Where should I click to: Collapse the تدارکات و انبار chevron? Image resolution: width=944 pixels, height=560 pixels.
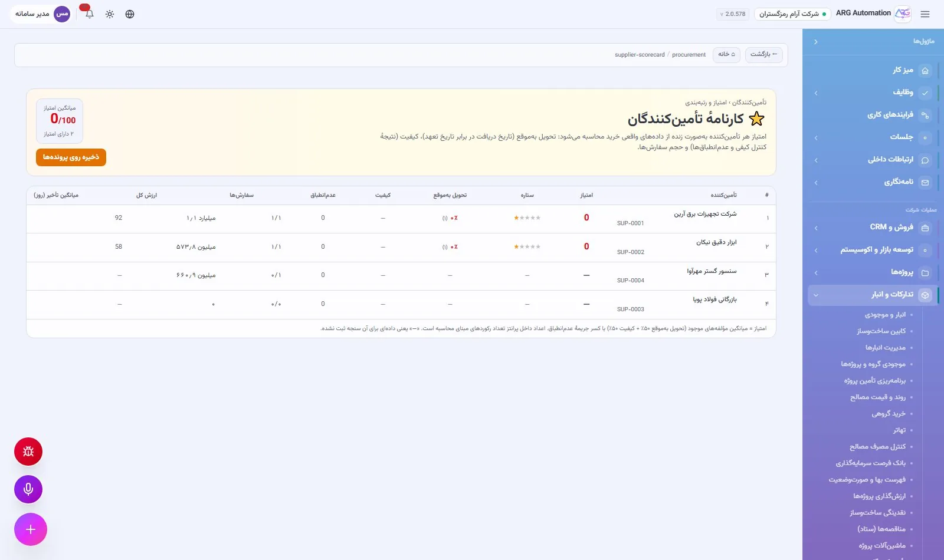coord(816,295)
